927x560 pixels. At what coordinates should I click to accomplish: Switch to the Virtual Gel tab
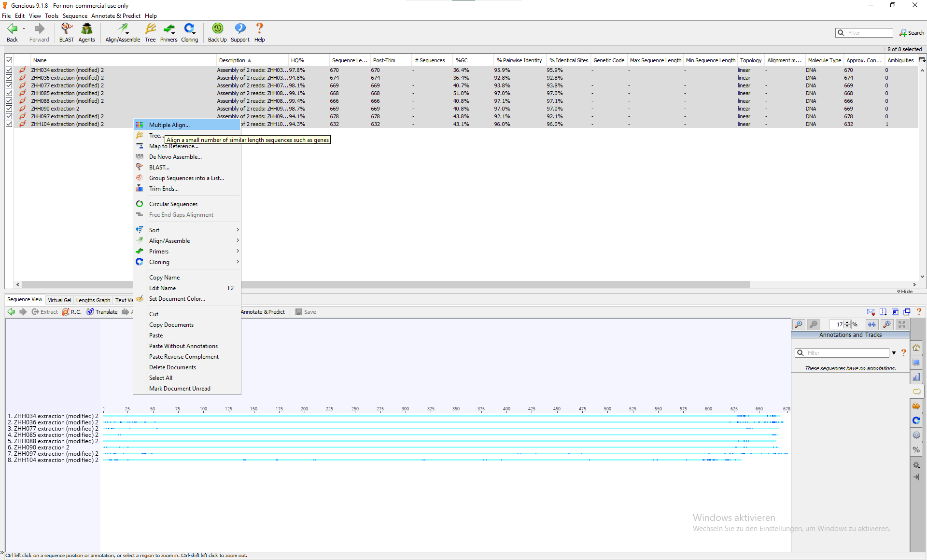59,300
